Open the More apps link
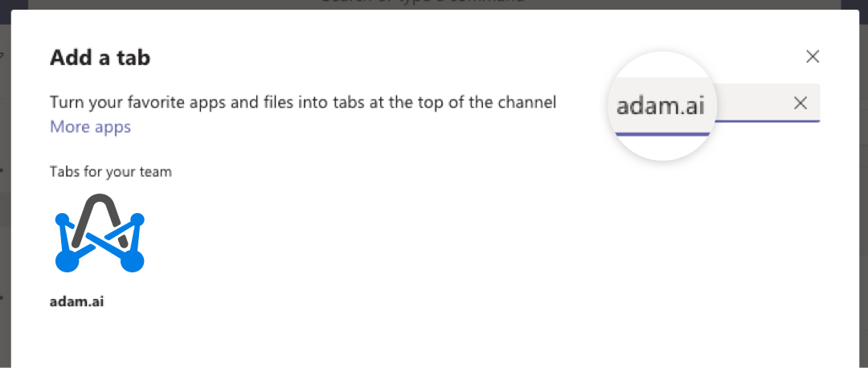868x368 pixels. 90,127
